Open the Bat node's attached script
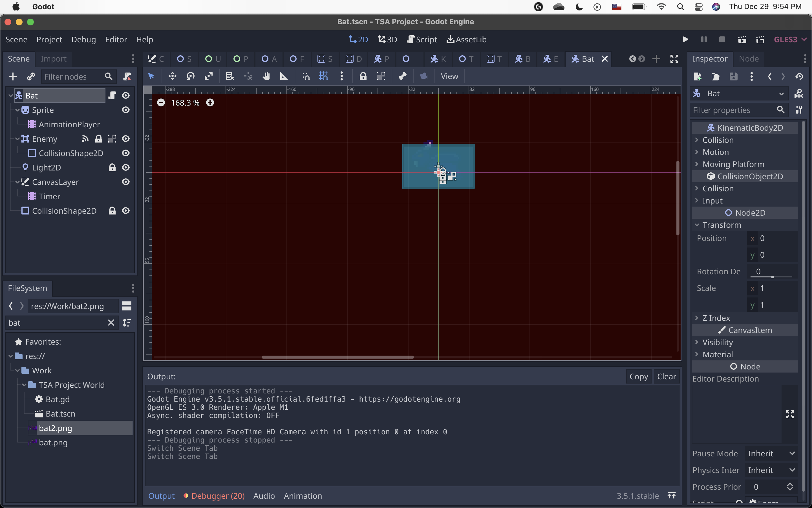Image resolution: width=812 pixels, height=508 pixels. point(112,95)
